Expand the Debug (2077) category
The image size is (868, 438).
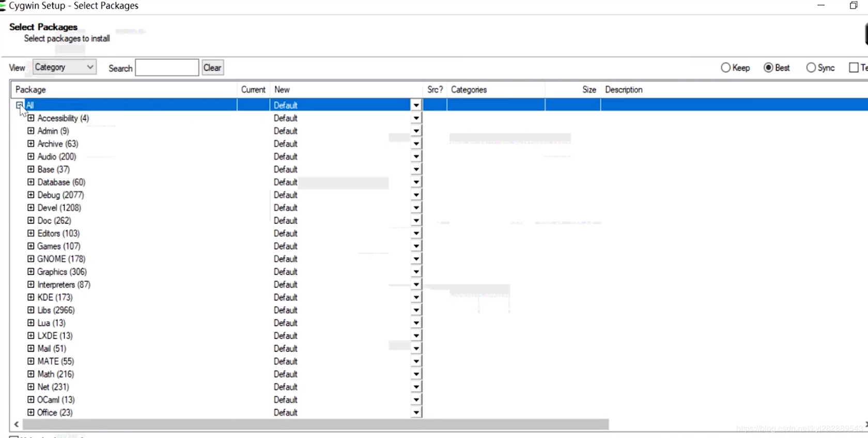(x=31, y=195)
